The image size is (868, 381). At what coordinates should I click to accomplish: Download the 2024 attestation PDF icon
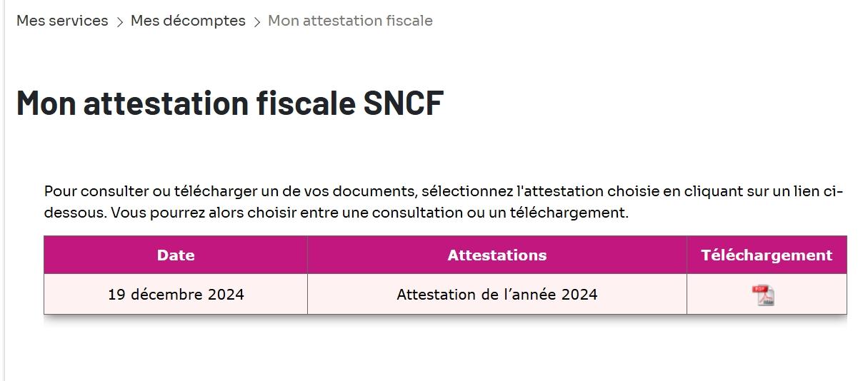(764, 295)
